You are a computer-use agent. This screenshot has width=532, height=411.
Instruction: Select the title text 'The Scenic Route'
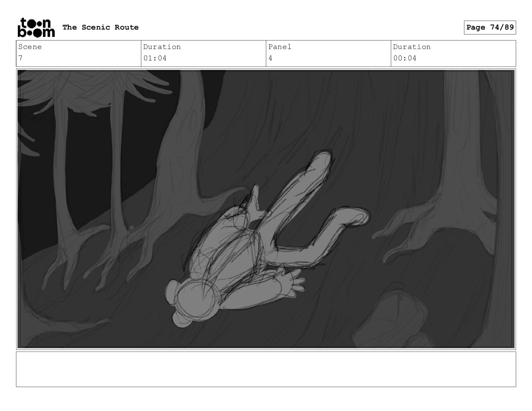click(x=100, y=27)
